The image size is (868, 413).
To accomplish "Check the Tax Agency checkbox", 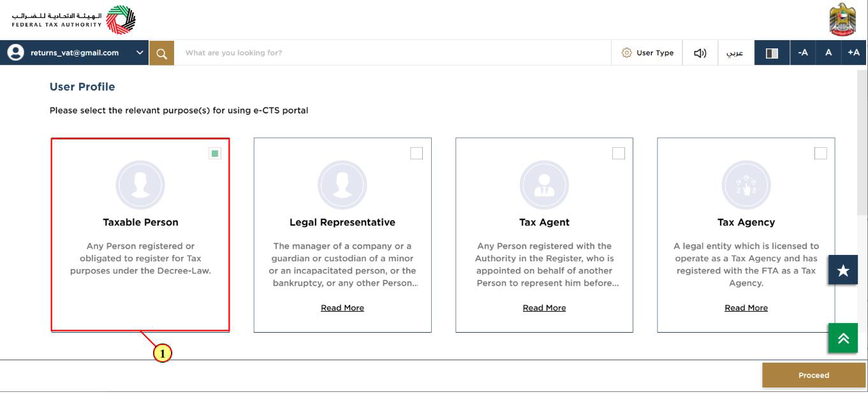I will pyautogui.click(x=821, y=153).
